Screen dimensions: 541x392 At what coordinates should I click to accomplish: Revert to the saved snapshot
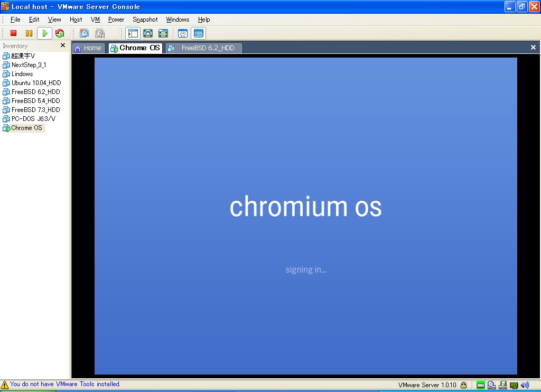[x=100, y=33]
